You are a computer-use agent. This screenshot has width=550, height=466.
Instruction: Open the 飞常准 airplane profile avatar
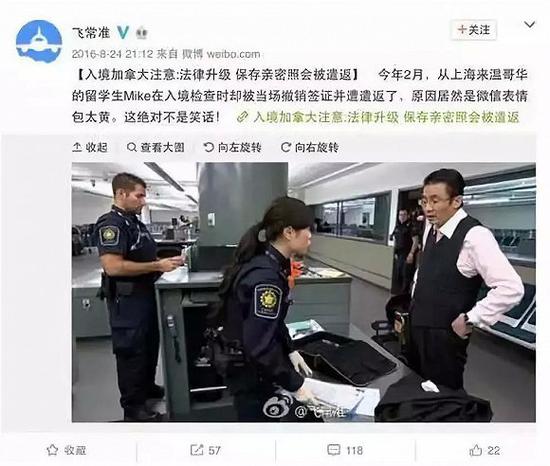[39, 41]
